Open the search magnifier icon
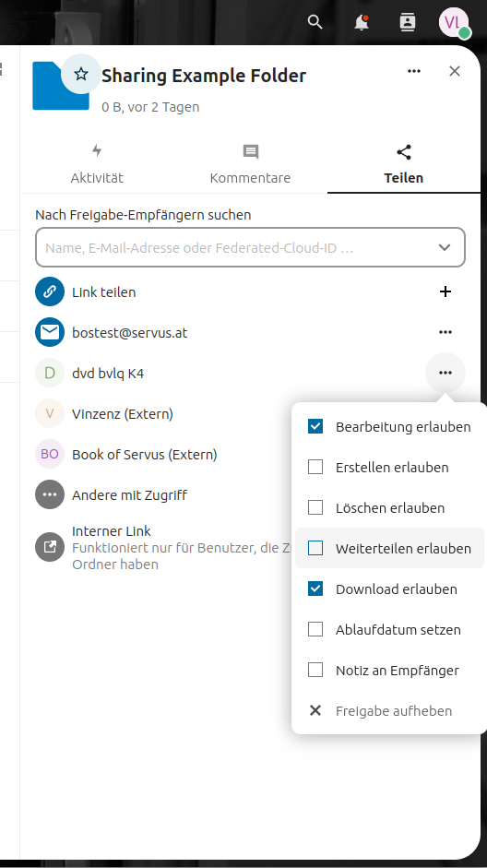 [x=315, y=22]
